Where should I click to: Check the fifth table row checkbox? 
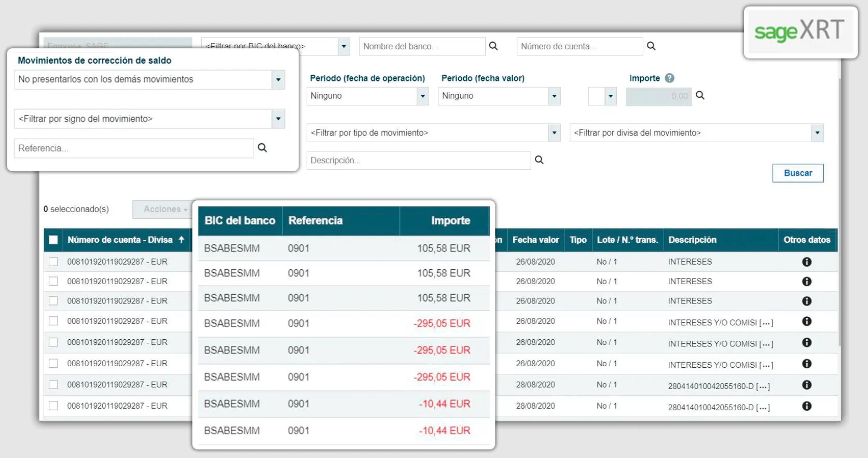(x=53, y=342)
